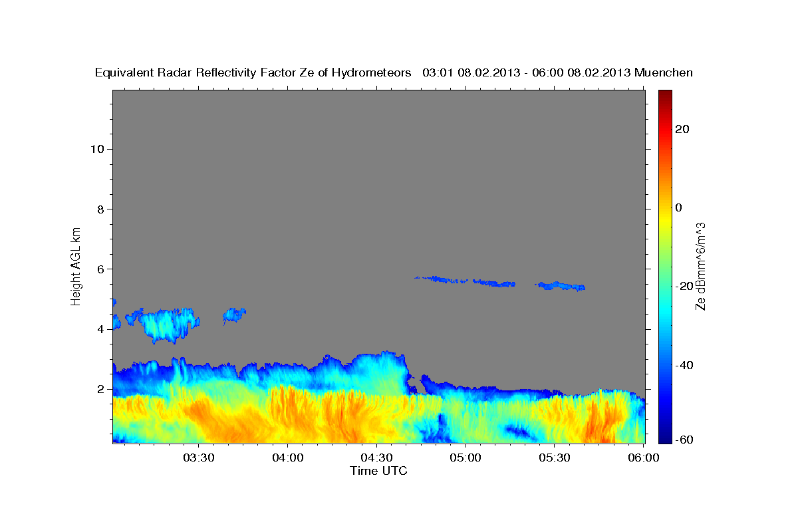Click the colorbar label "0"
The image size is (798, 532).
tap(679, 207)
